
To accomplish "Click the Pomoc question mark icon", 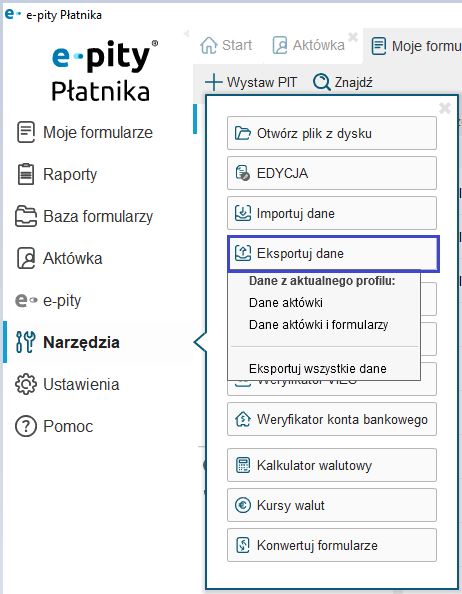I will click(26, 426).
